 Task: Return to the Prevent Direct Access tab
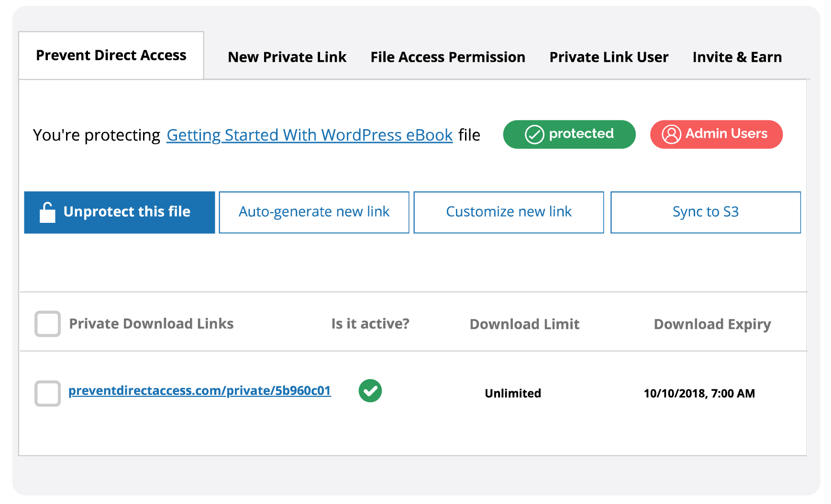tap(111, 55)
